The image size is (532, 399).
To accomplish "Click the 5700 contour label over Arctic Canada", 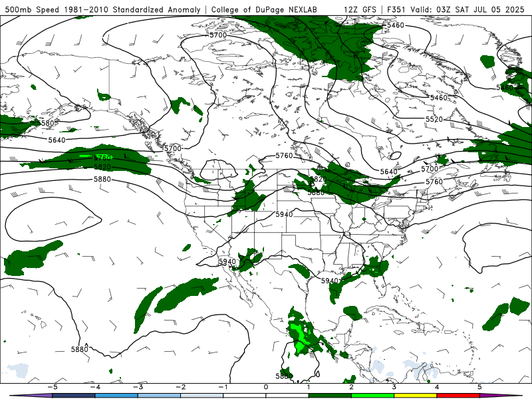I will [x=218, y=35].
